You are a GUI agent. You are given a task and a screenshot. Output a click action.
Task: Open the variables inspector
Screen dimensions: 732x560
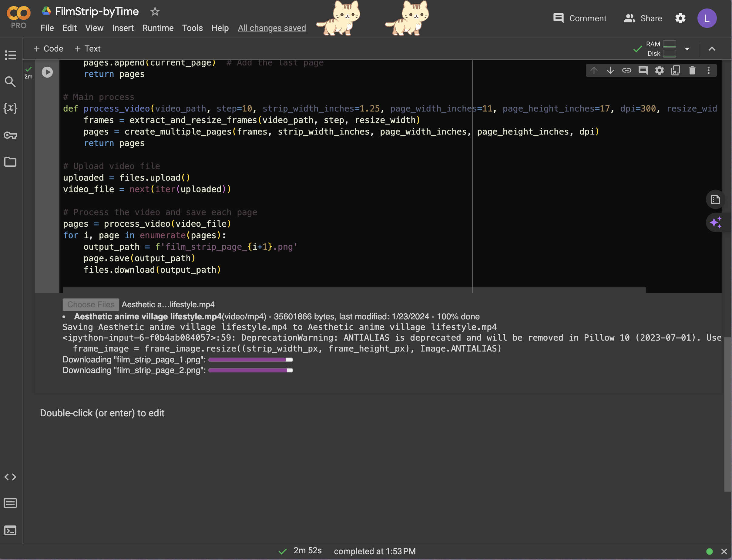pyautogui.click(x=10, y=108)
